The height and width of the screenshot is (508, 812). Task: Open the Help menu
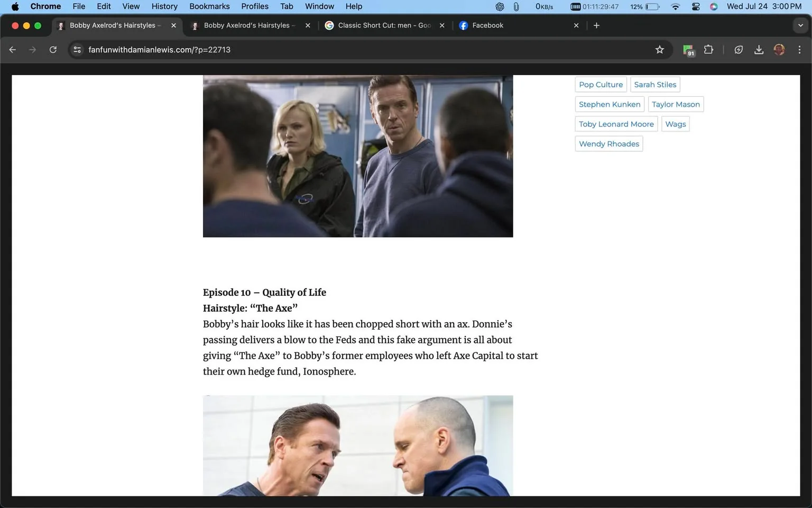click(x=354, y=6)
